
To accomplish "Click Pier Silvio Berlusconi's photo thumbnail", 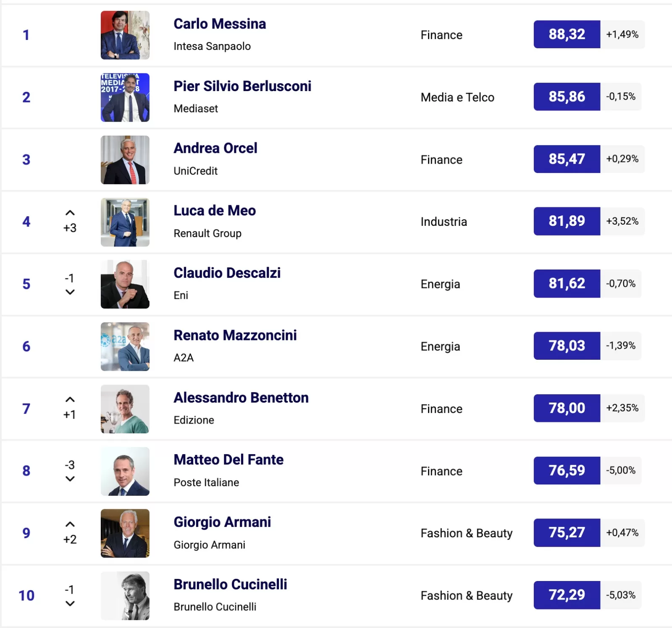I will coord(125,97).
